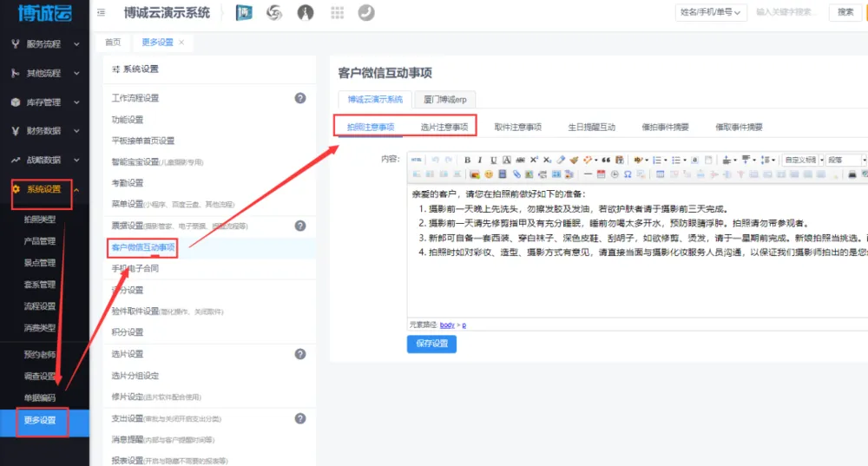868x466 pixels.
Task: Click the blockquote icon in the toolbar
Action: coord(606,161)
